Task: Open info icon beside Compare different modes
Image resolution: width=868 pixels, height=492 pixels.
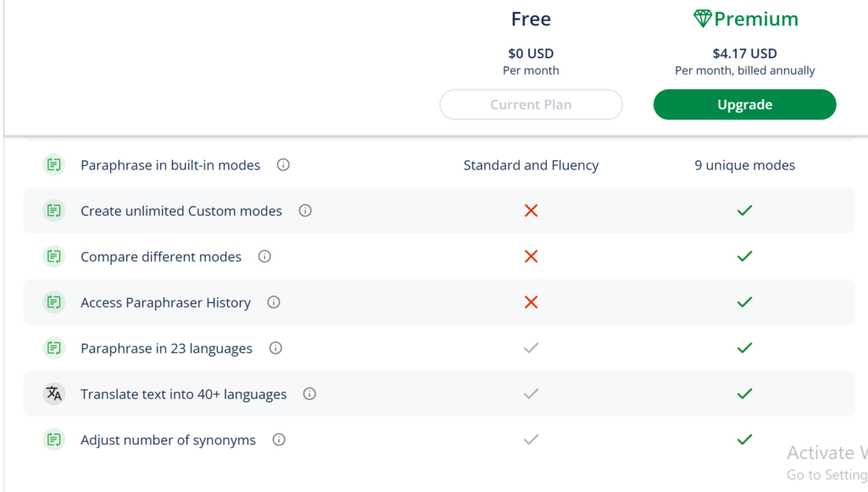Action: 264,257
